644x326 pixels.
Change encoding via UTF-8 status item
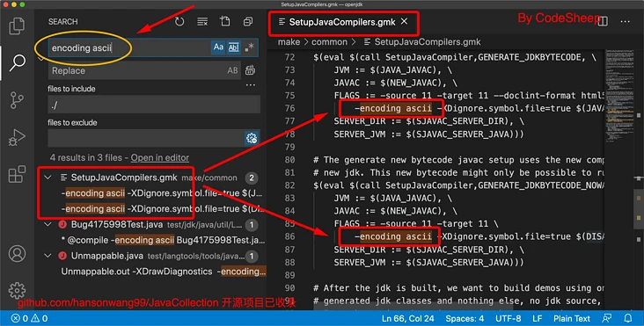[x=508, y=318]
